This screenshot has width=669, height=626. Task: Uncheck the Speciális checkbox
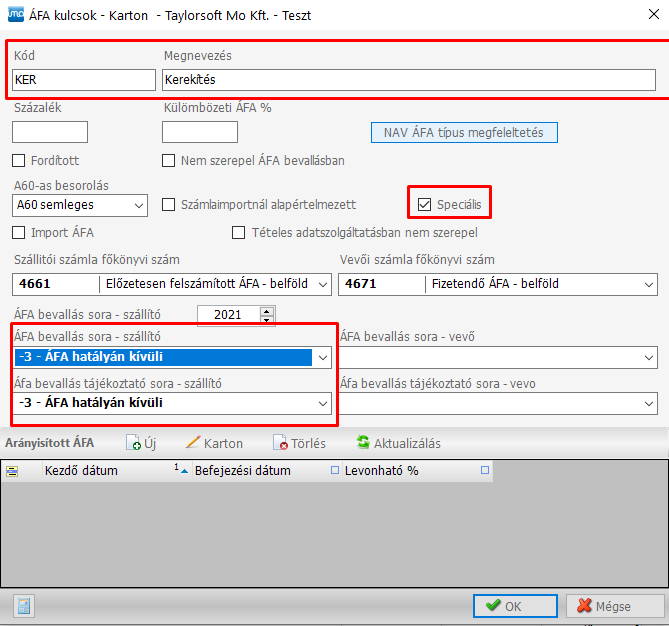[x=425, y=205]
